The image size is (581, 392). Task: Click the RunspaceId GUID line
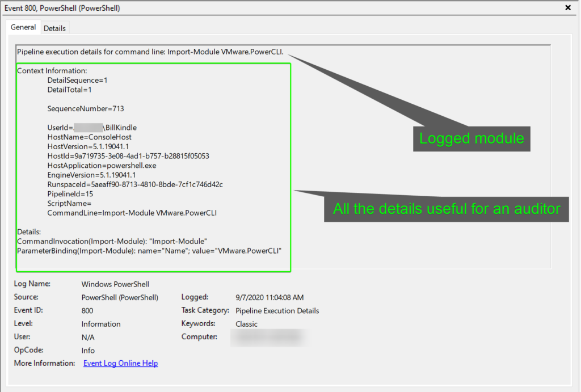click(135, 184)
